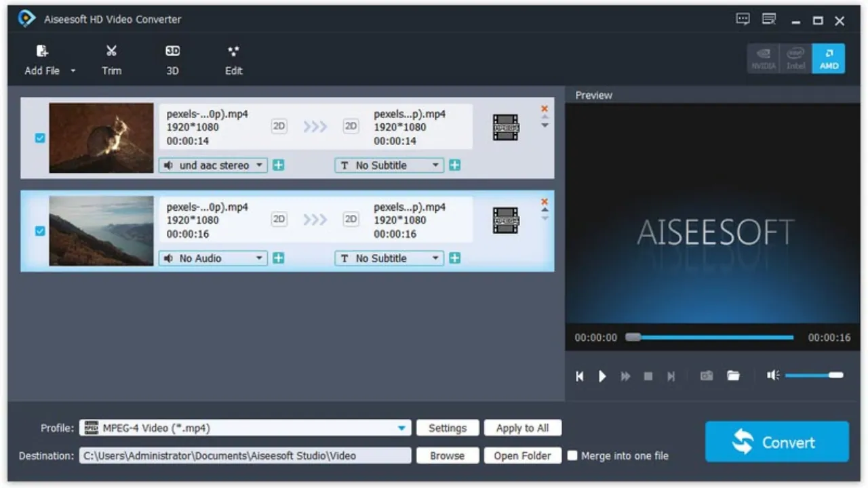Screen dimensions: 868x488
Task: Click Apply to All button
Action: point(522,428)
